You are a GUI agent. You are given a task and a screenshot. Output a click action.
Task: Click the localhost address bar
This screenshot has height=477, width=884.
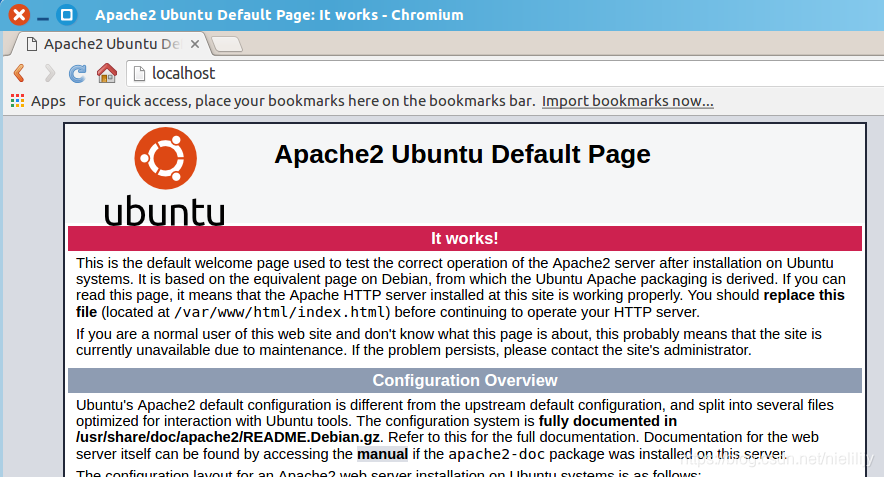click(x=507, y=73)
